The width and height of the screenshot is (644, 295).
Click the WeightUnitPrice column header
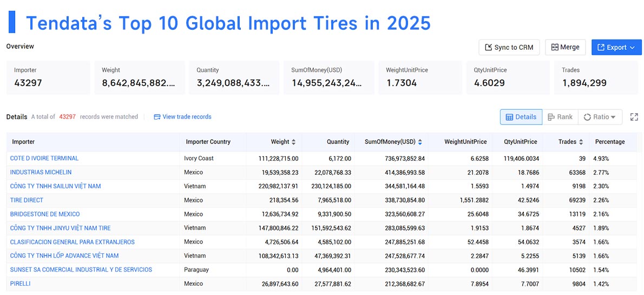pyautogui.click(x=465, y=142)
